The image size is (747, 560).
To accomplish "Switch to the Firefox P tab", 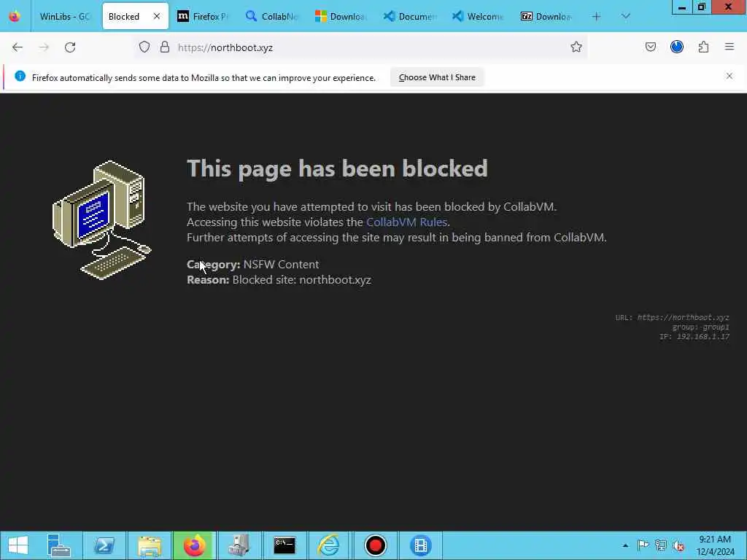I will tap(203, 16).
